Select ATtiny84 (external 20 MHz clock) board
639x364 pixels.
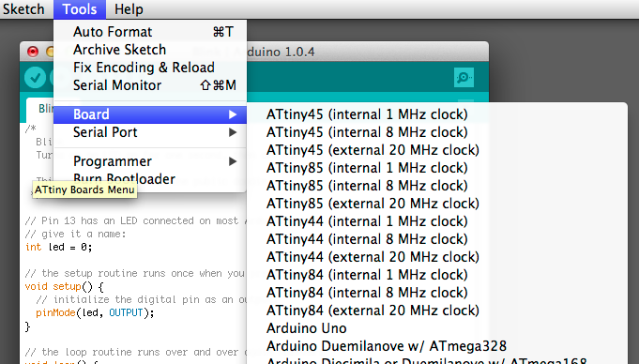point(437,311)
